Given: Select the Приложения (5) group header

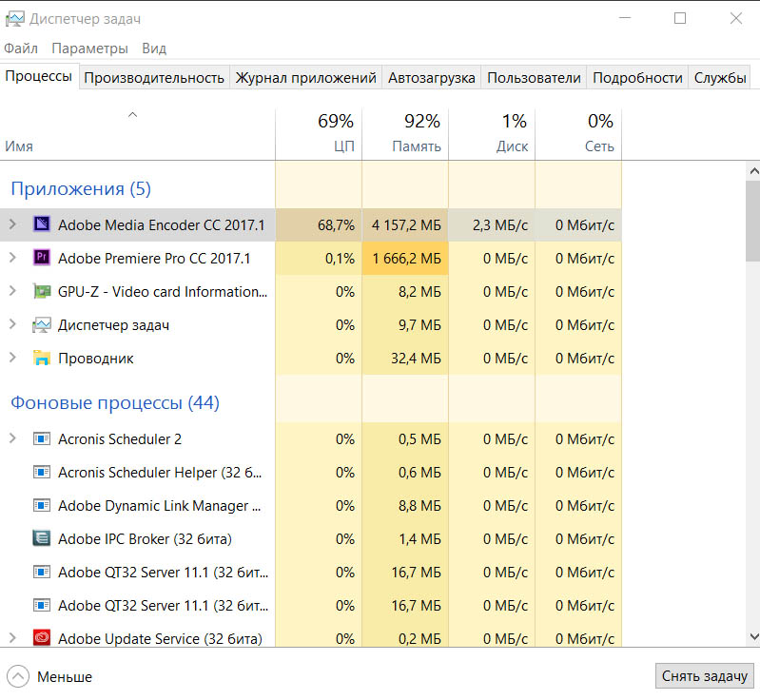Looking at the screenshot, I should (81, 188).
